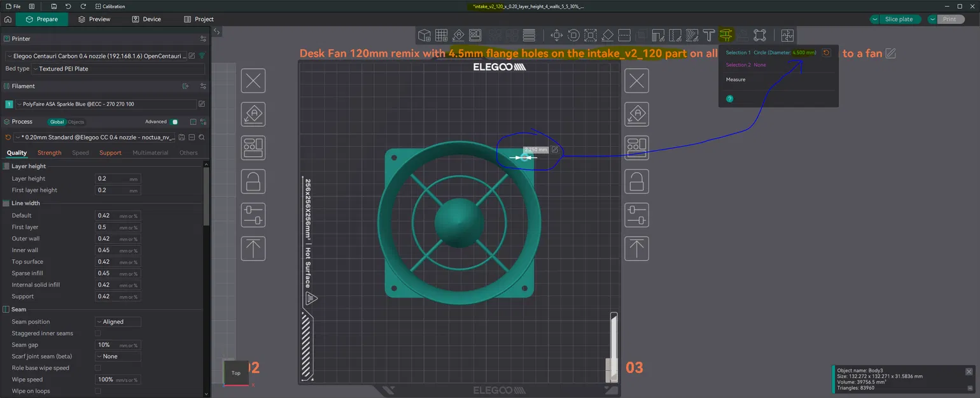980x398 pixels.
Task: Open the Seam painting tool
Action: (675, 35)
